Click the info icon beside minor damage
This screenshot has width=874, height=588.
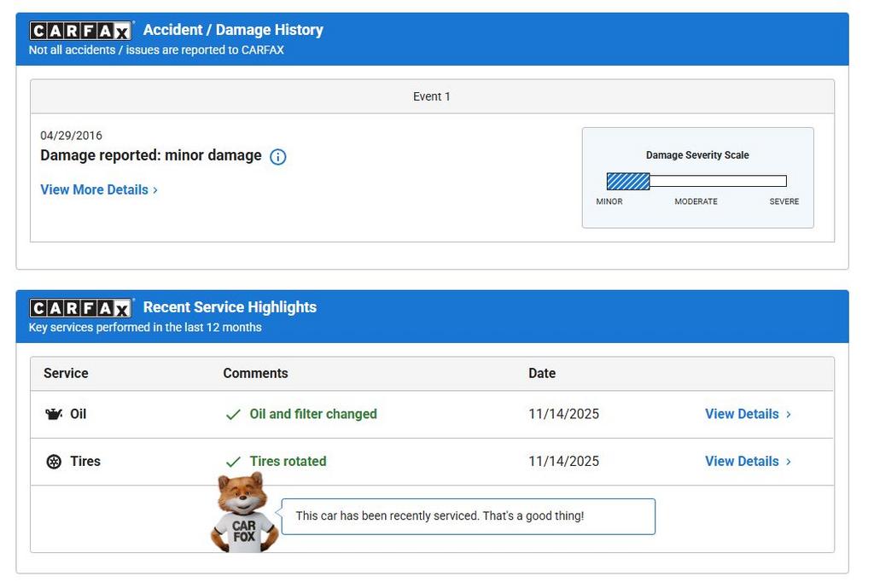click(277, 157)
